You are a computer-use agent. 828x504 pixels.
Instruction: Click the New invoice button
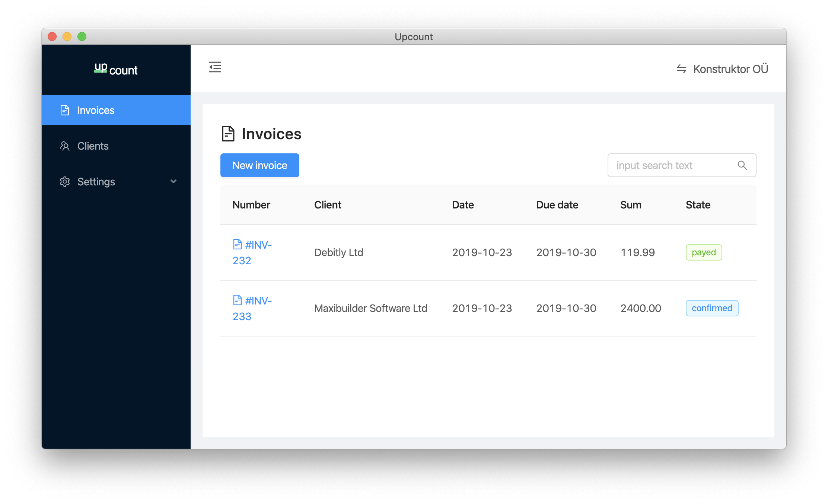tap(259, 165)
